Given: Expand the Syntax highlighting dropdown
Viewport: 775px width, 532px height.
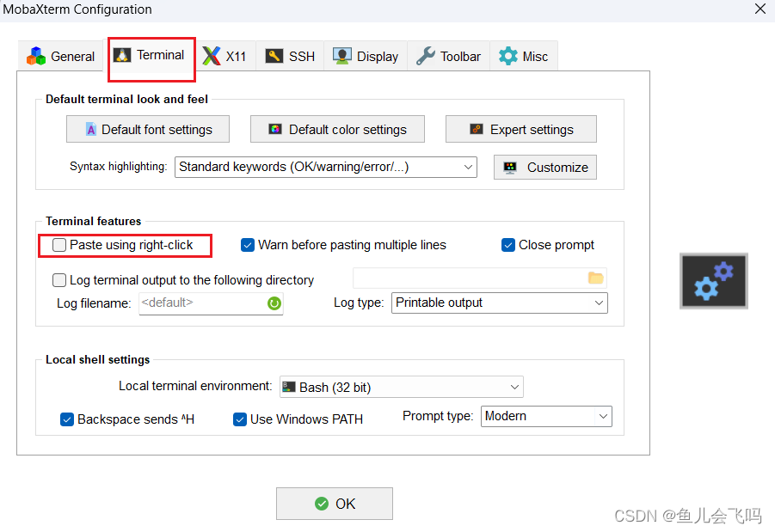Looking at the screenshot, I should [x=326, y=167].
